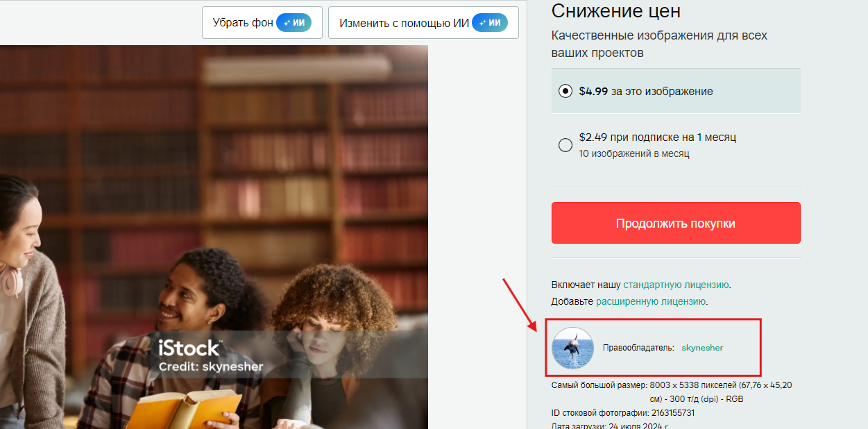
Task: Select the $4.99 single image radio option
Action: (x=565, y=91)
